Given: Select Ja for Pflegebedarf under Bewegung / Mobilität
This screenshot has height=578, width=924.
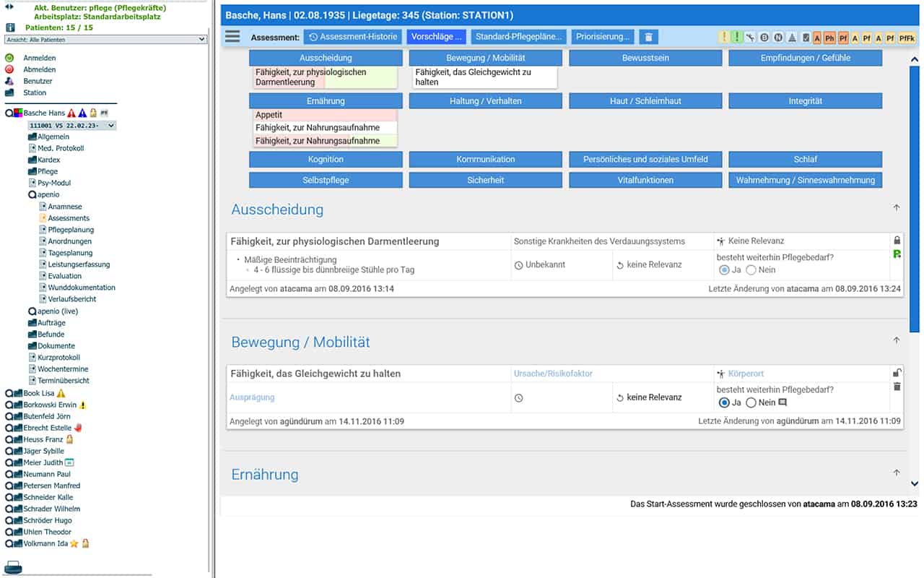Looking at the screenshot, I should tap(724, 402).
